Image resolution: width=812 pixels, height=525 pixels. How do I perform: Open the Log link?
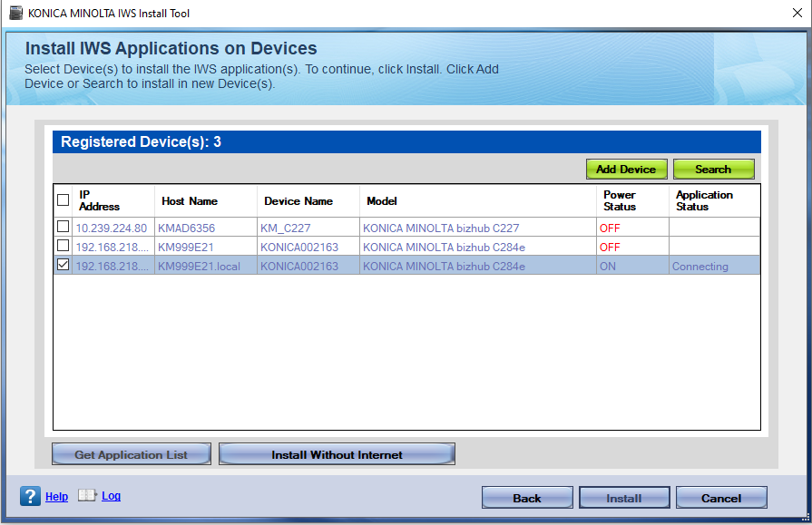click(111, 496)
